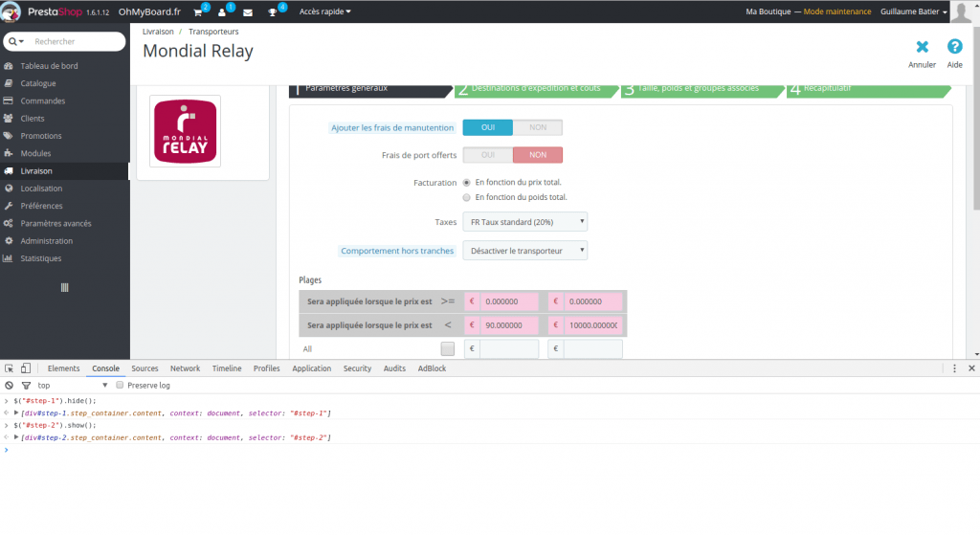
Task: Go to step 3 Taille, poids et groupes
Action: pos(703,91)
